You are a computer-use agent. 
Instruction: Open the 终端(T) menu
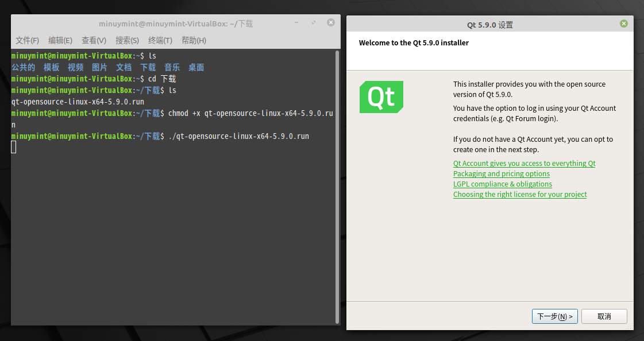160,40
